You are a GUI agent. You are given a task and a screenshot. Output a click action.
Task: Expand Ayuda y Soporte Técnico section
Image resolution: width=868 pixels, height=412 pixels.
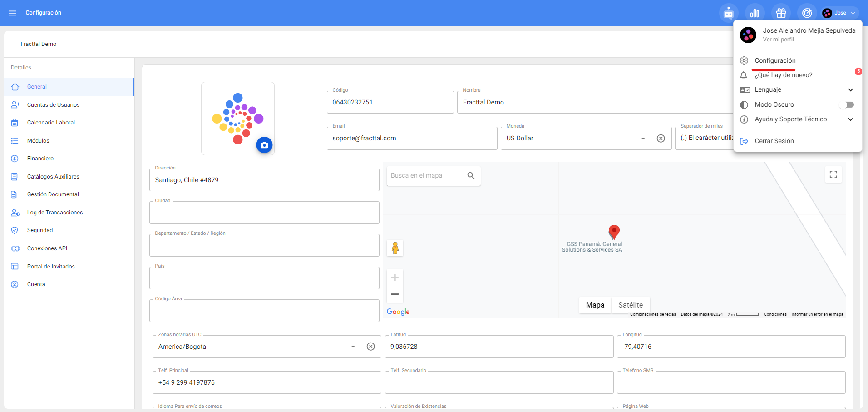pos(850,119)
